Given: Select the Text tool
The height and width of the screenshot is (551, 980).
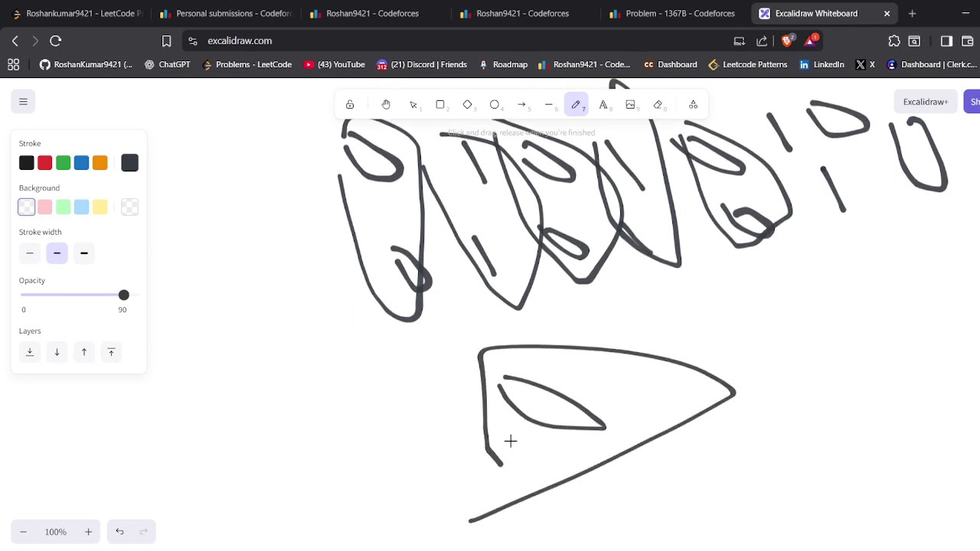Looking at the screenshot, I should click(603, 105).
